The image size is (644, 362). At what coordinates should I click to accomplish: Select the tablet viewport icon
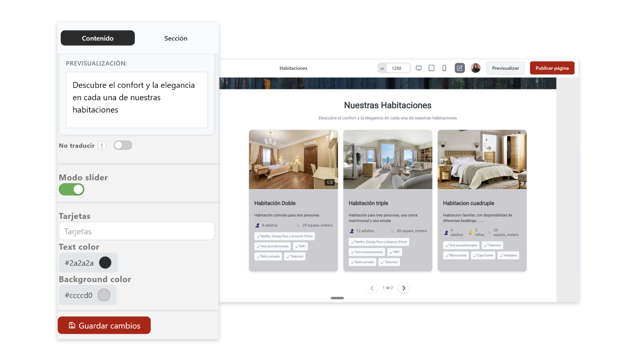(x=431, y=68)
